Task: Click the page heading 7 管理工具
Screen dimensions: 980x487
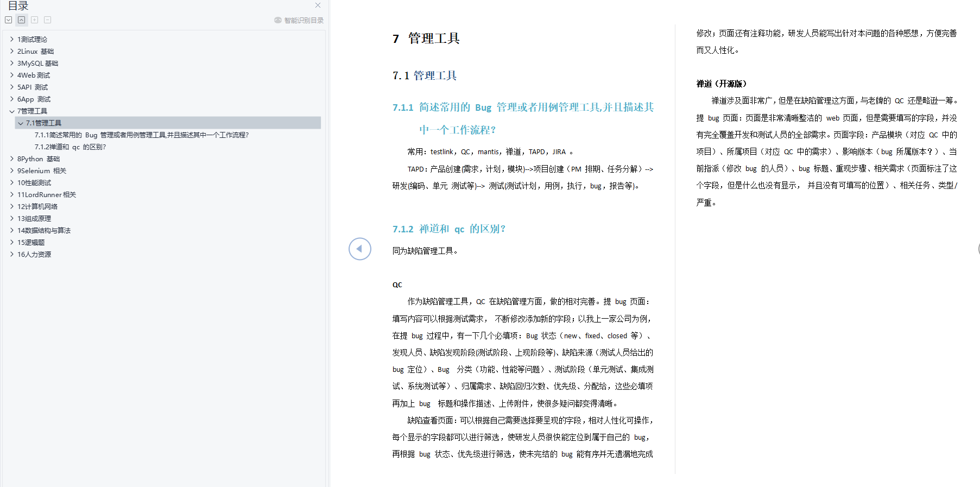Action: click(x=426, y=39)
